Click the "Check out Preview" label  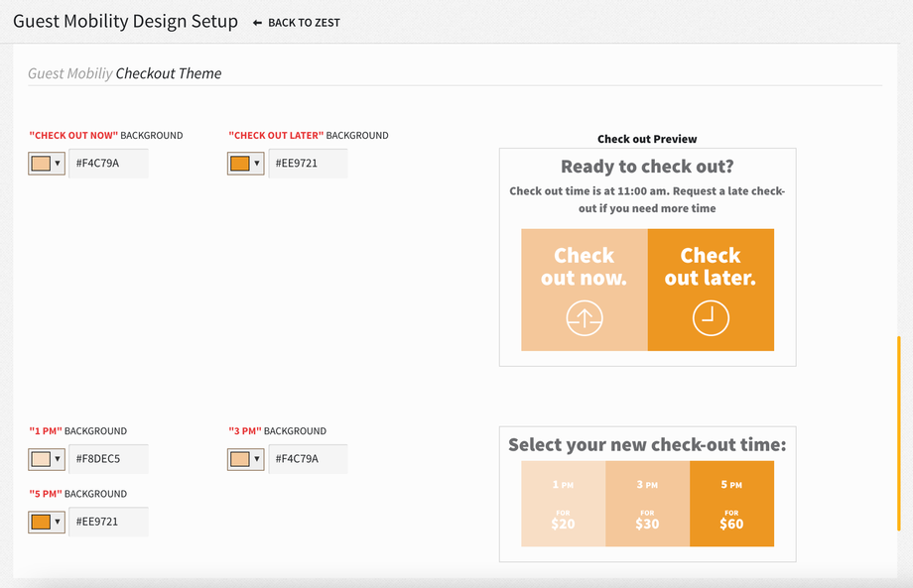tap(647, 139)
